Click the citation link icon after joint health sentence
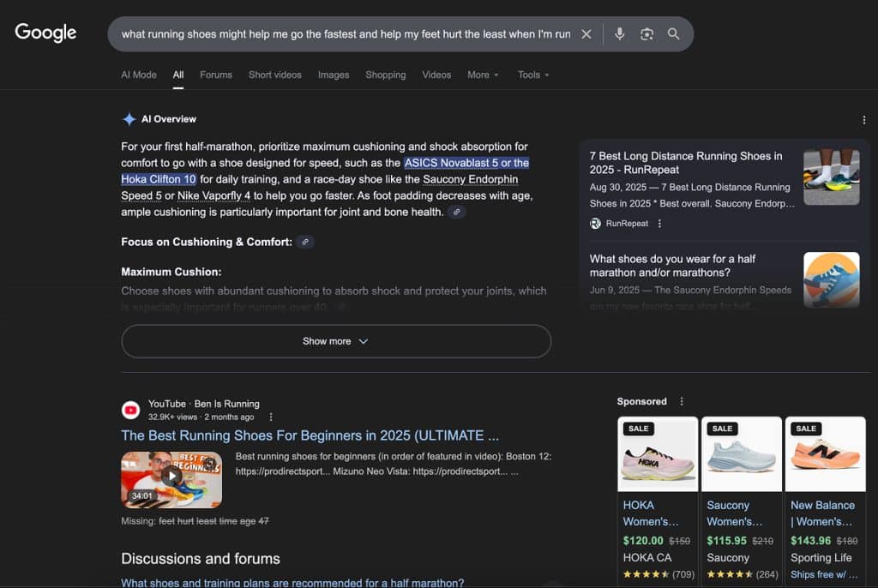The image size is (878, 588). point(456,211)
